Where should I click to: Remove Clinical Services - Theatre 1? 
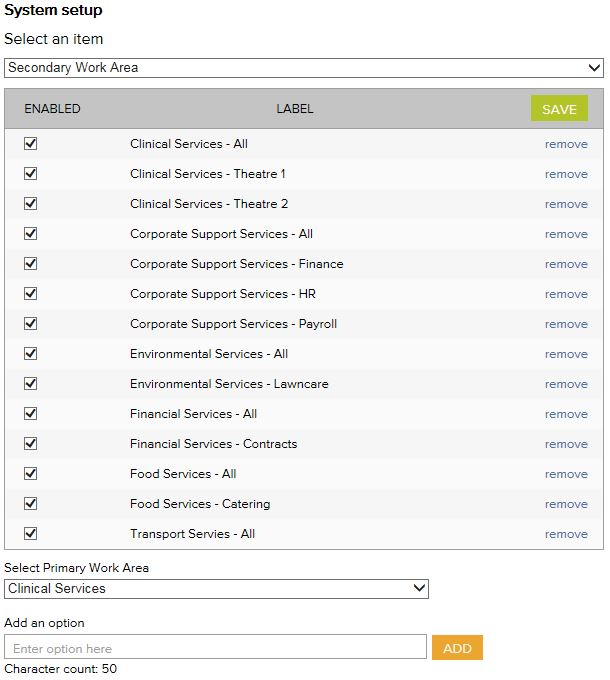tap(566, 174)
